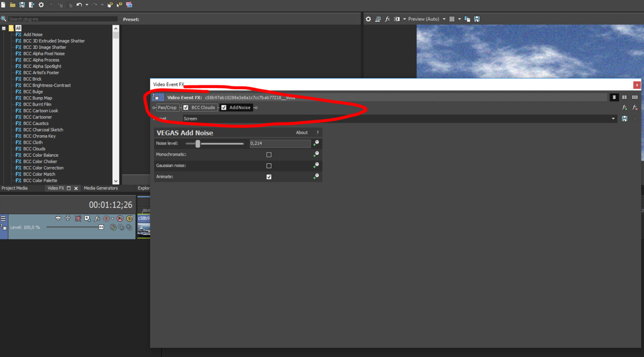This screenshot has width=644, height=357.
Task: Disable BCC Clouds effect checkbox
Action: (186, 107)
